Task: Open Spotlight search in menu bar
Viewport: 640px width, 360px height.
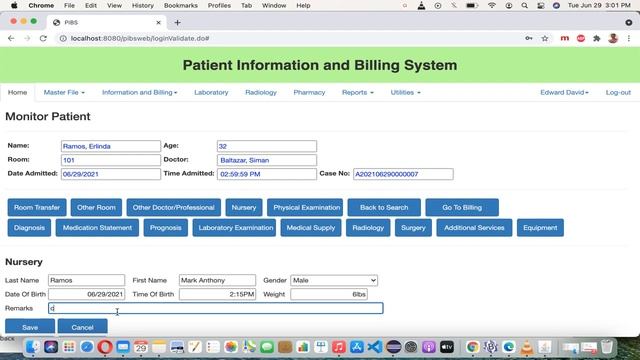Action: [524, 5]
